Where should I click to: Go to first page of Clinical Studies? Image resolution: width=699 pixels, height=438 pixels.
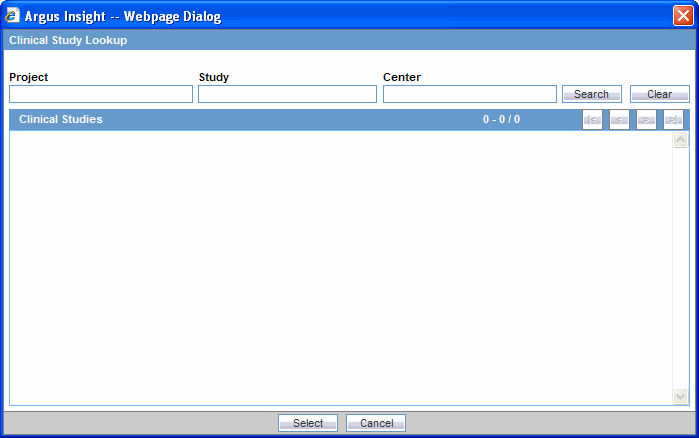click(592, 119)
